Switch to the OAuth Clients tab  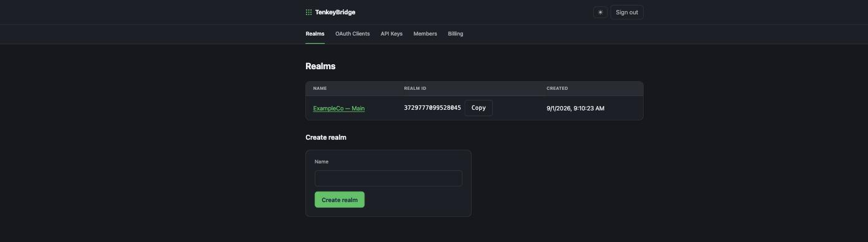point(353,34)
